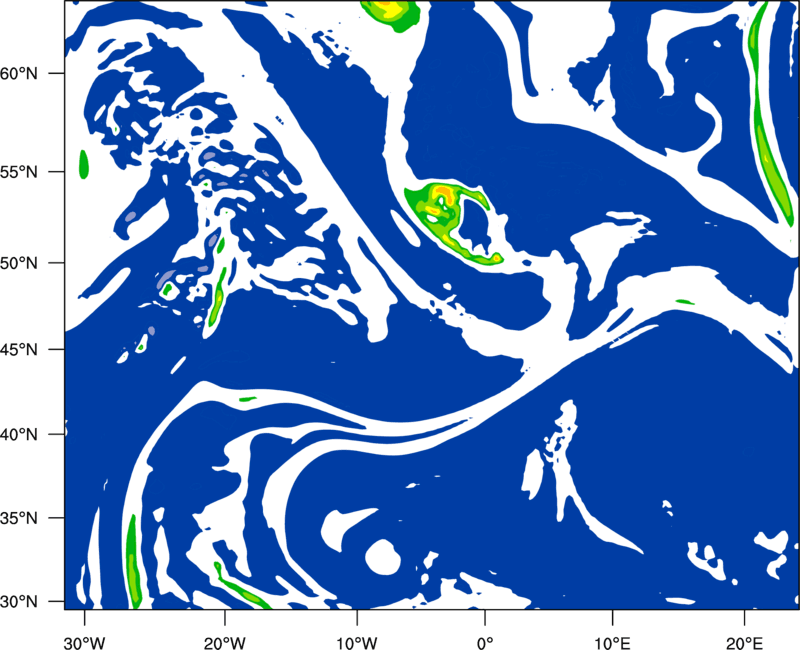Viewport: 800px width, 650px height.
Task: Click the 10°E longitude label
Action: click(x=612, y=643)
